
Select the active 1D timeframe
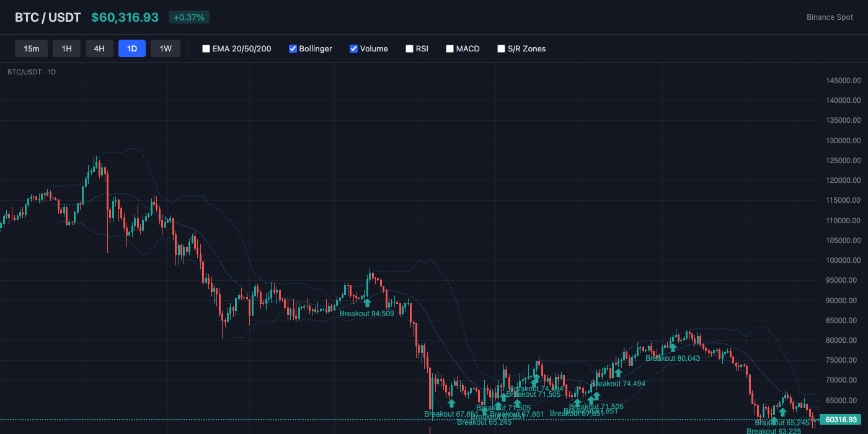[132, 48]
